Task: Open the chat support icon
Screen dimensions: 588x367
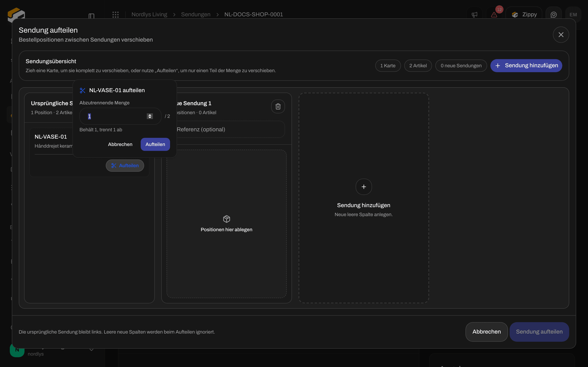Action: point(553,14)
